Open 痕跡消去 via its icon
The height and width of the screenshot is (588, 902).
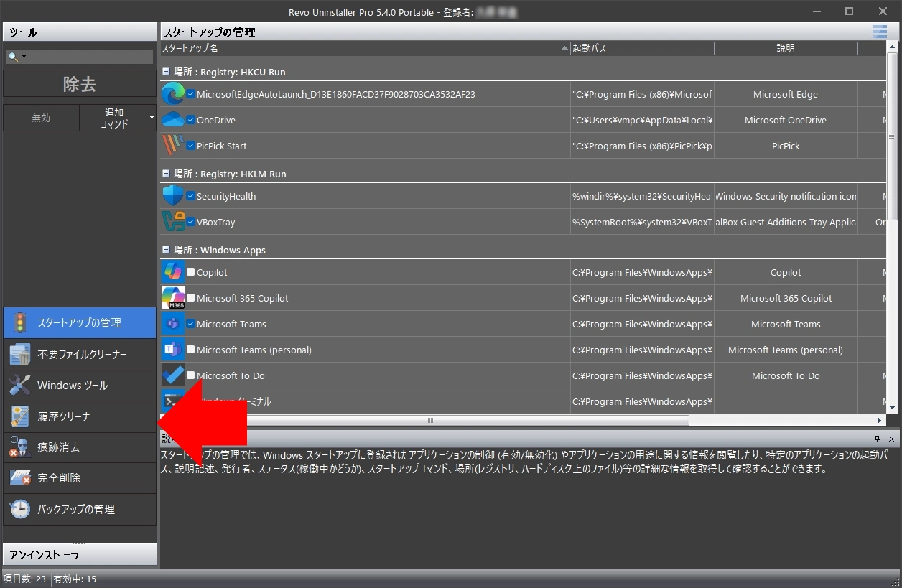[x=20, y=447]
